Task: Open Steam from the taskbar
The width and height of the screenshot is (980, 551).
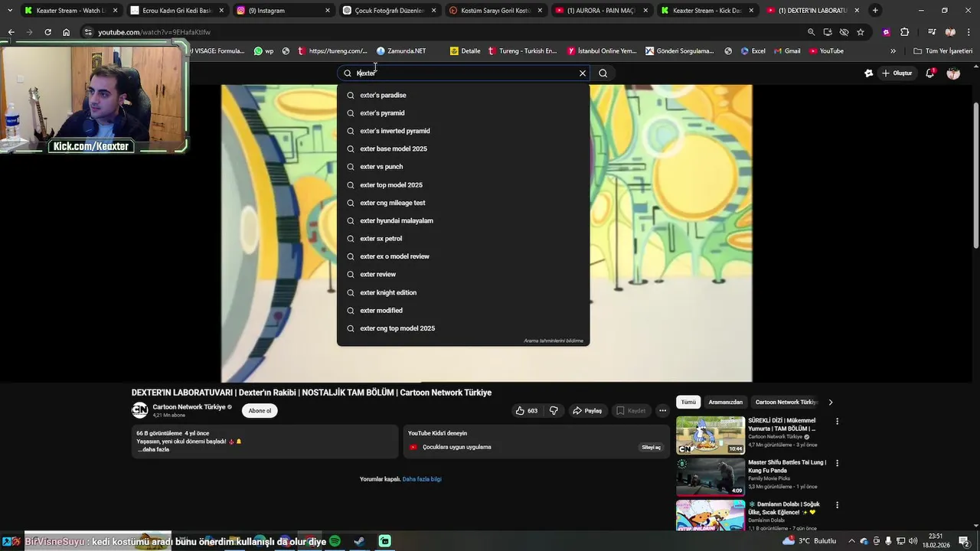Action: click(x=359, y=541)
